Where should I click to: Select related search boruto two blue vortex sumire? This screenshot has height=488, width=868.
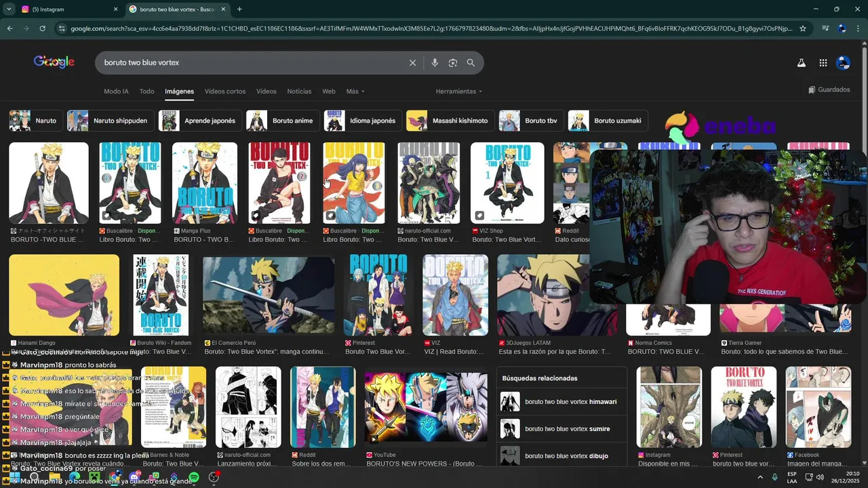coord(561,429)
